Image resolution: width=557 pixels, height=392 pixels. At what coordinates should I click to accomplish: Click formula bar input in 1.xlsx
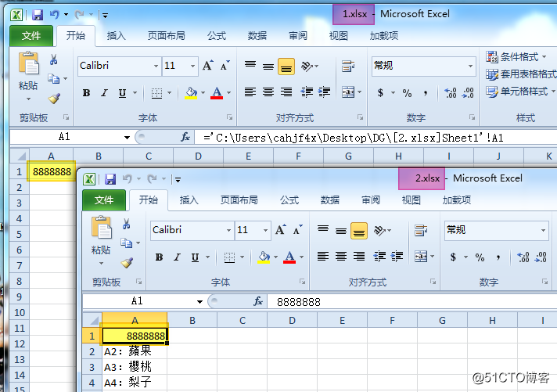[376, 138]
